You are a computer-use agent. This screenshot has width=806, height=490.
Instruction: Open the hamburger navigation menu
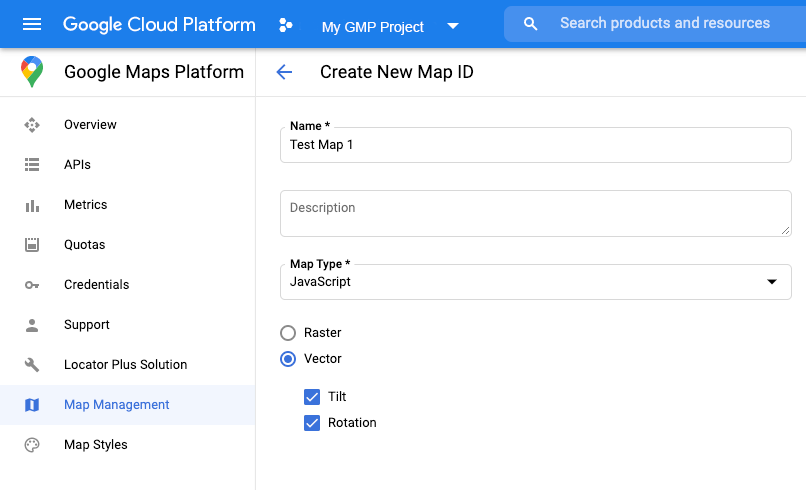click(x=32, y=24)
